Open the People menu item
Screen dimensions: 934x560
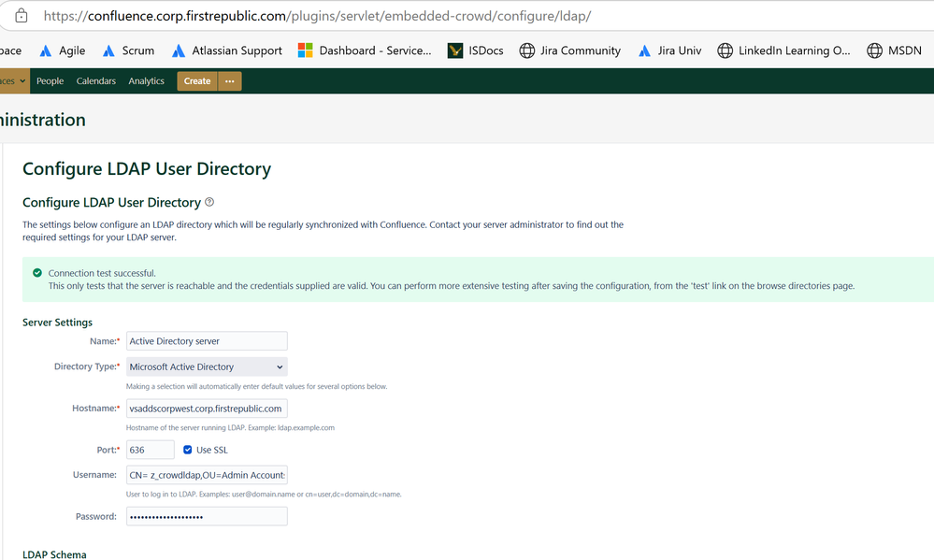50,81
